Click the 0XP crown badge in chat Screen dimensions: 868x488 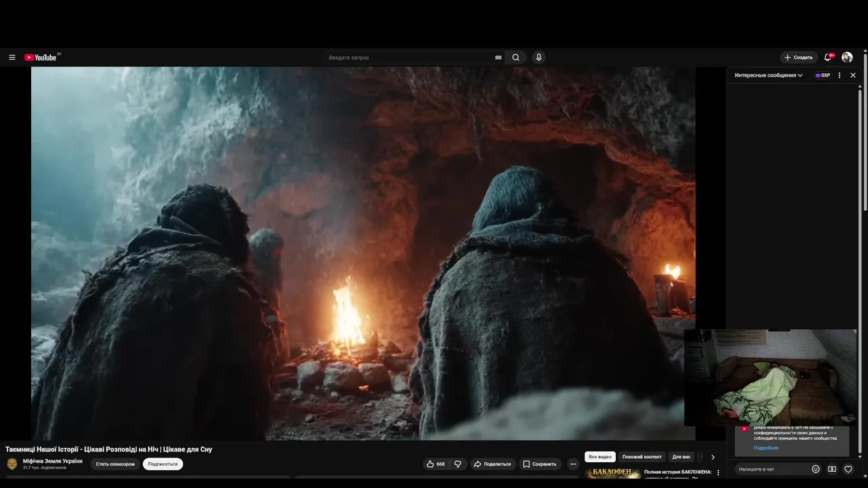click(x=823, y=75)
